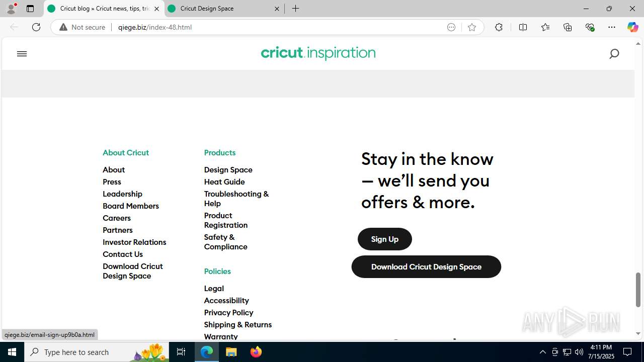Open a new browser tab
This screenshot has height=362, width=644.
[x=295, y=9]
